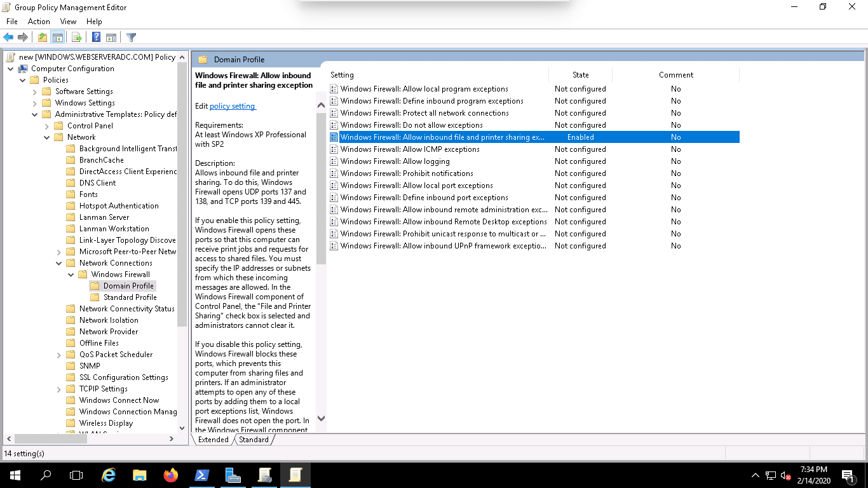The width and height of the screenshot is (868, 488).
Task: Select 'Define inbound port exceptions' setting
Action: tap(424, 198)
